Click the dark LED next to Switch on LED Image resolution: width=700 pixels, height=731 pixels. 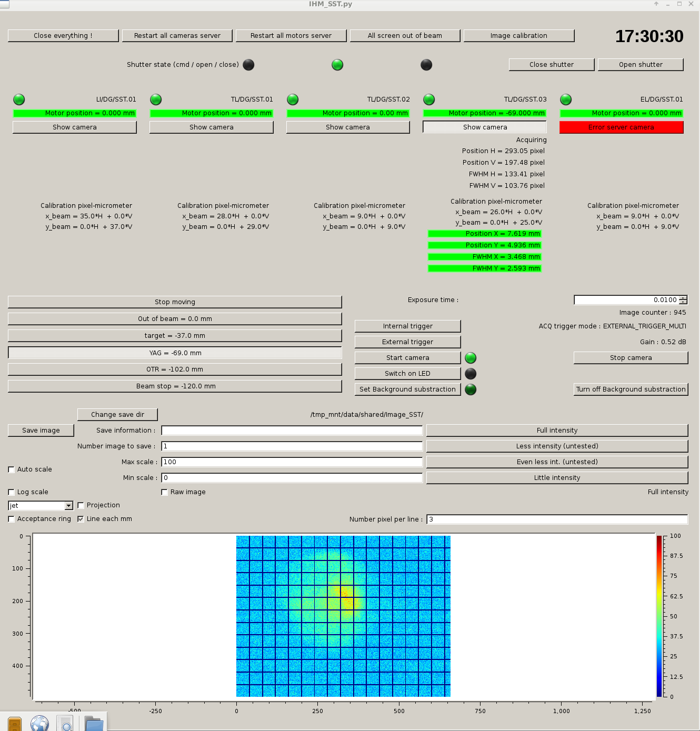point(471,374)
